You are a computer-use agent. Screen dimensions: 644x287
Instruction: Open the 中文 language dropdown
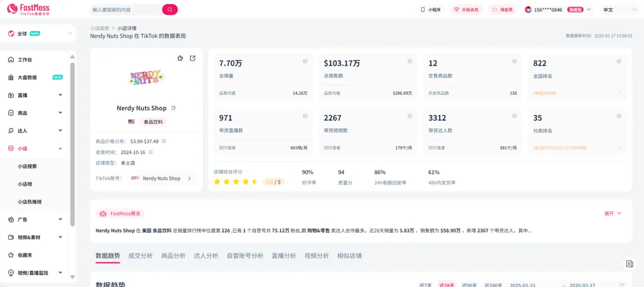click(x=620, y=10)
